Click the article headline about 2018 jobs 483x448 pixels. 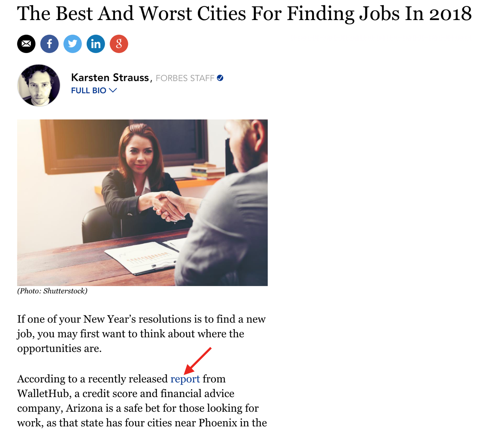tap(244, 14)
